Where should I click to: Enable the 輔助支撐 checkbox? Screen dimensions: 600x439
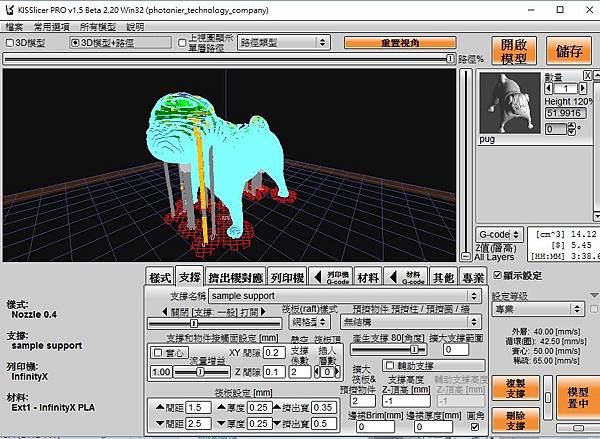(390, 366)
